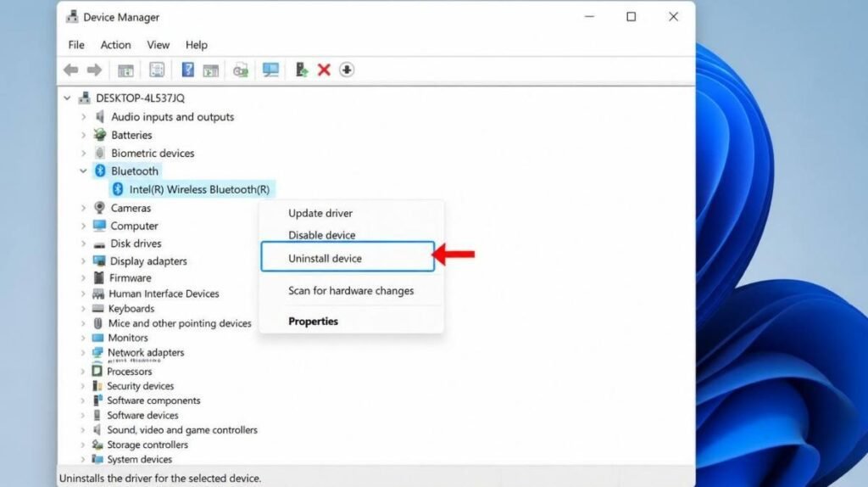
Task: Select the Software devices tree item
Action: 142,415
